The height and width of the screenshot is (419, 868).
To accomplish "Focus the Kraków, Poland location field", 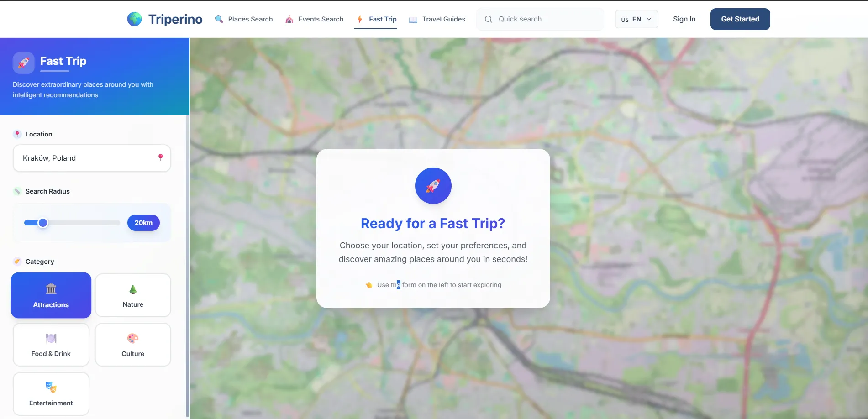I will click(x=92, y=158).
